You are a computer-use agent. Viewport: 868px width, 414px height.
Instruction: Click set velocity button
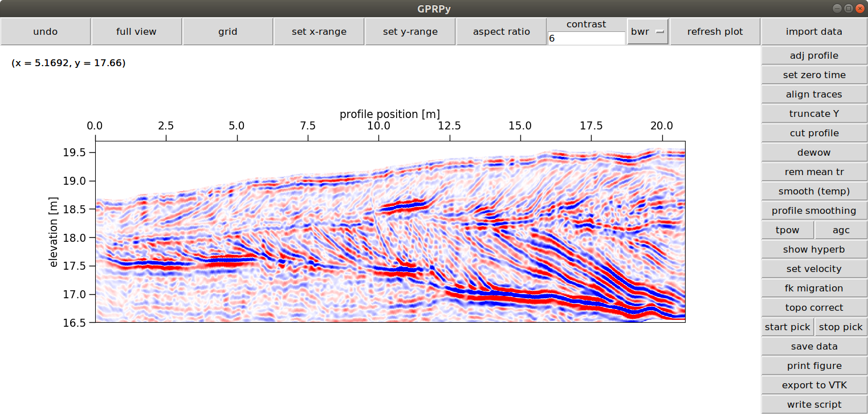pos(814,269)
